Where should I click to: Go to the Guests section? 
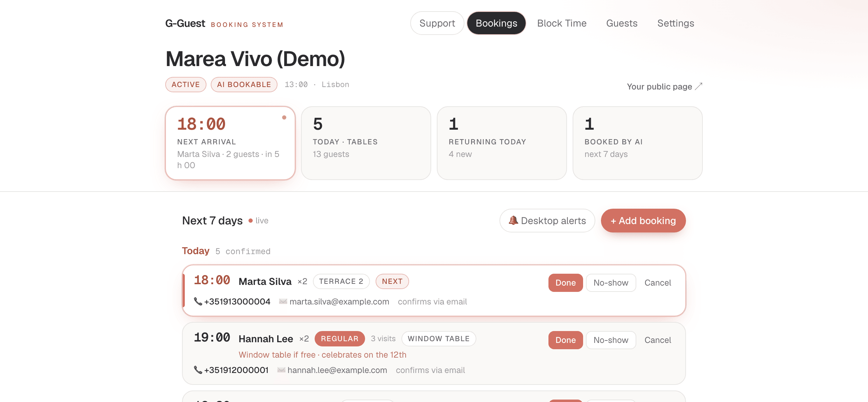coord(622,23)
